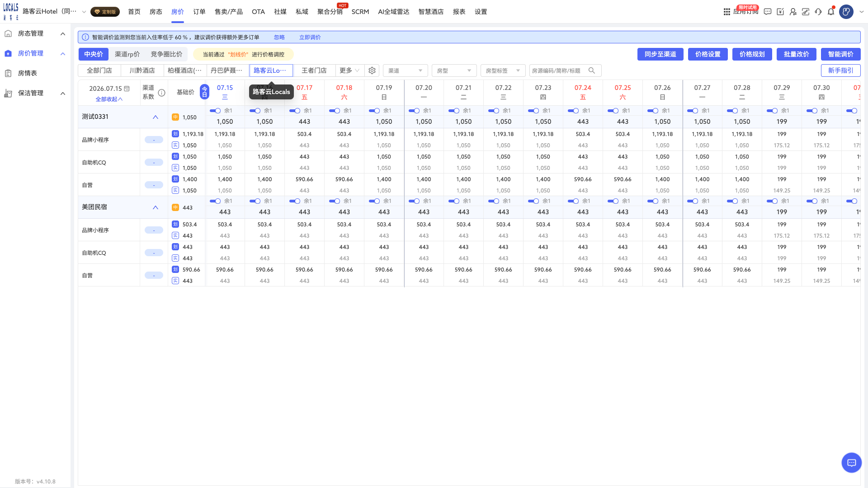This screenshot has height=488, width=868.
Task: Switch to 渠道rp价 tab
Action: 127,54
